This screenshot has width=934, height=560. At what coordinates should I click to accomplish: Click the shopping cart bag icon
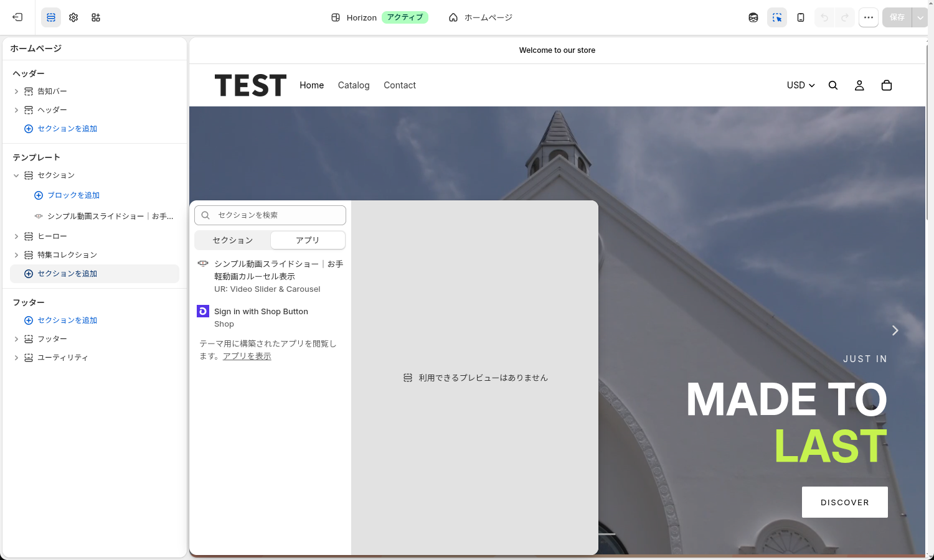point(887,85)
